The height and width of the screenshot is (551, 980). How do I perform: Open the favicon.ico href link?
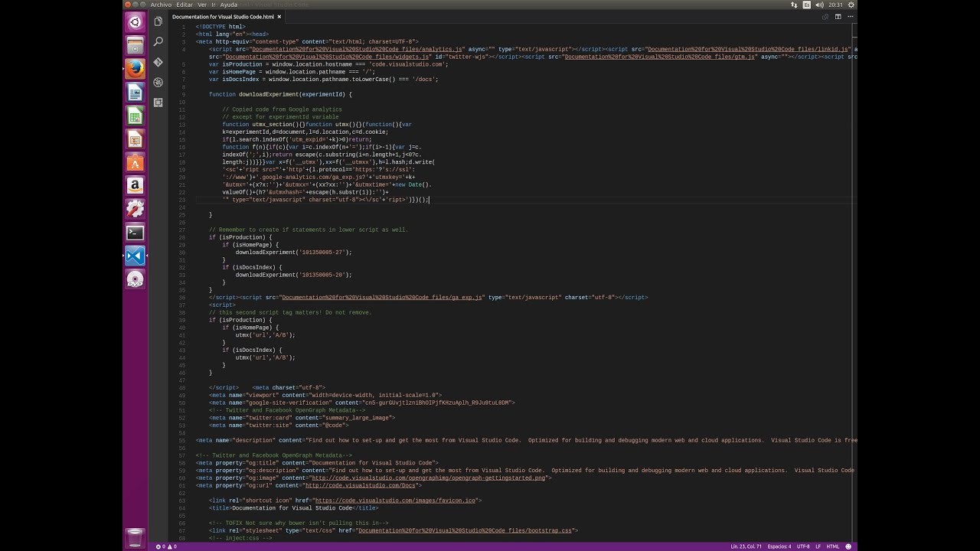[396, 500]
